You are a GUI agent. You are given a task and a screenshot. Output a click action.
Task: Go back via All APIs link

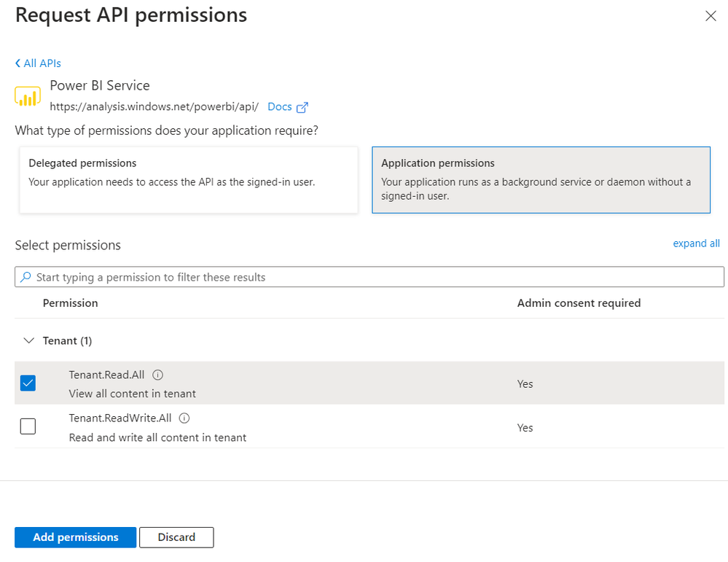point(42,63)
